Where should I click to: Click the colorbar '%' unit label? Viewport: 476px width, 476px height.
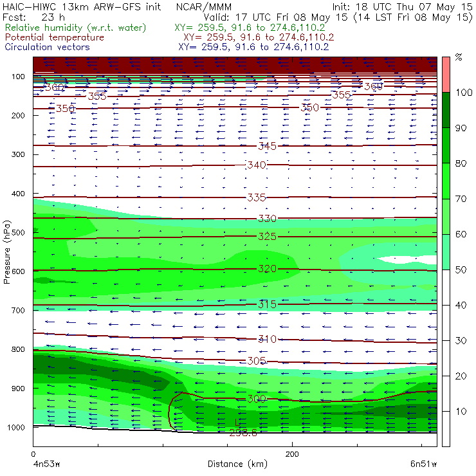459,57
